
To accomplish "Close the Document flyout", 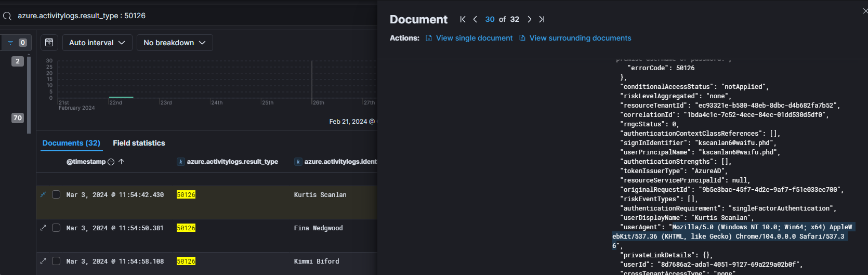I will point(864,11).
